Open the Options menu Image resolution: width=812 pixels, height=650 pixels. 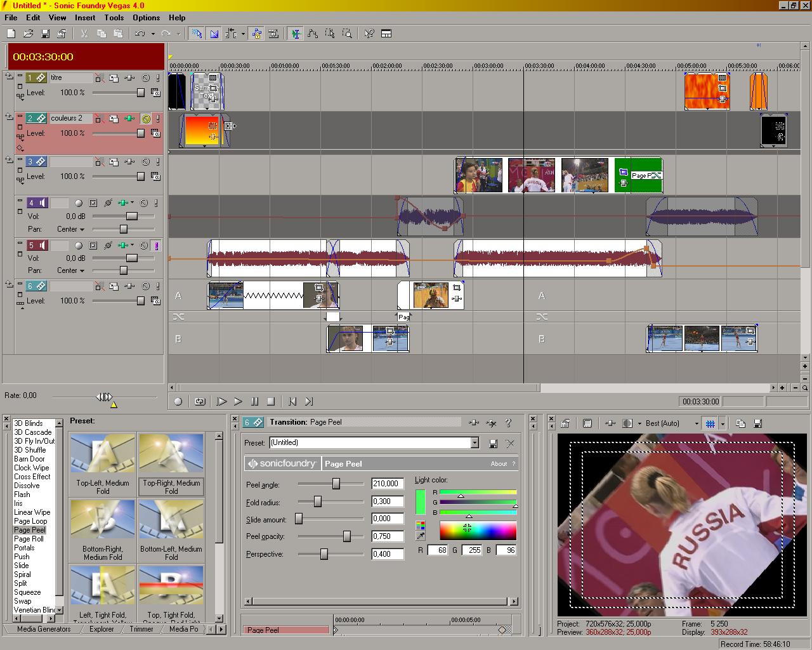tap(147, 18)
